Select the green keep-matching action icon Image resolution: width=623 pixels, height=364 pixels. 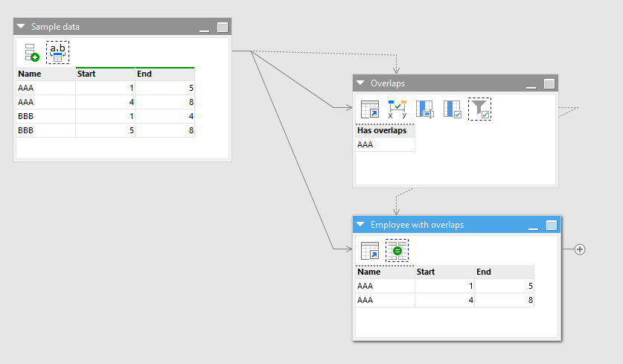(x=397, y=251)
